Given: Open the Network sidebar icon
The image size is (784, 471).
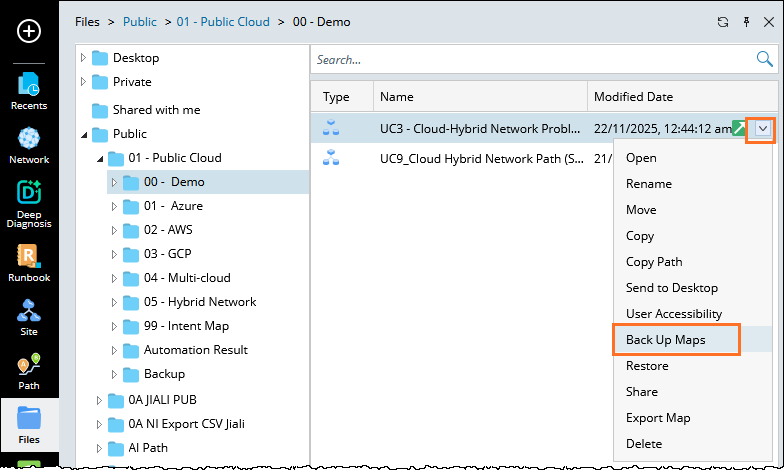Looking at the screenshot, I should [29, 145].
